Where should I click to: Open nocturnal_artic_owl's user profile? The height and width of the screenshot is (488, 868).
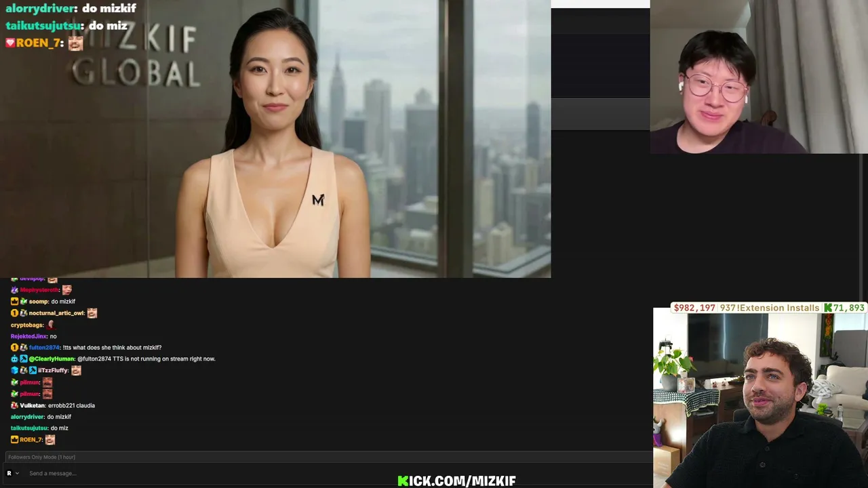point(56,313)
